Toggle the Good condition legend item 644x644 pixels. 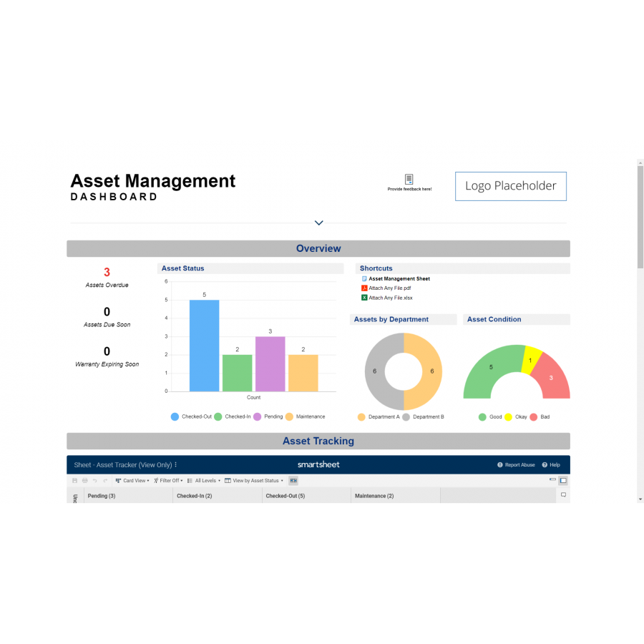490,416
